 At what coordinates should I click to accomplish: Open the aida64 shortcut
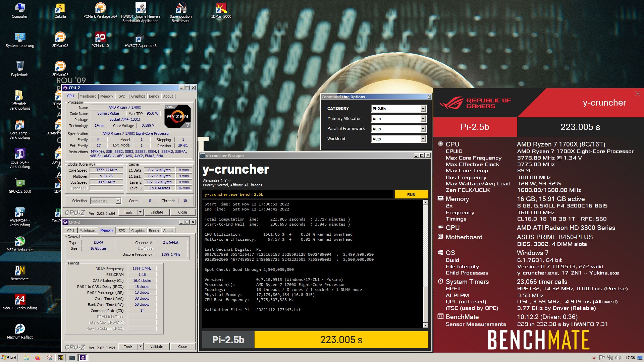coord(20,302)
